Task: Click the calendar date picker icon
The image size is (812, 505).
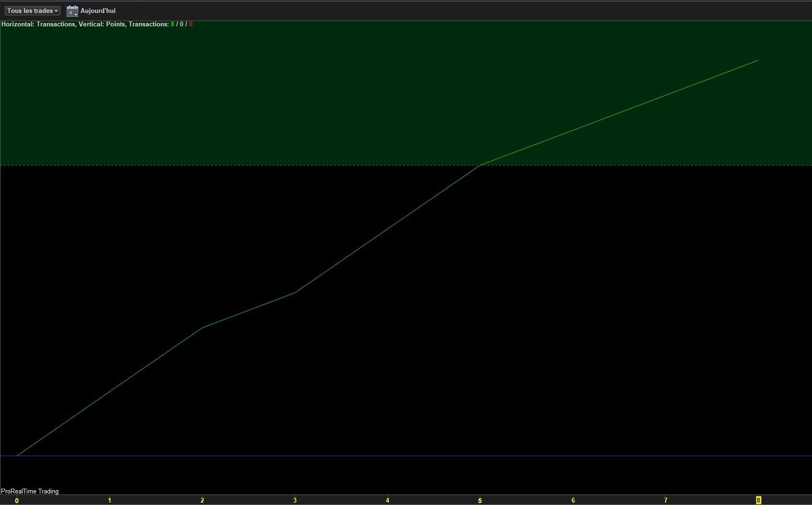Action: tap(72, 11)
